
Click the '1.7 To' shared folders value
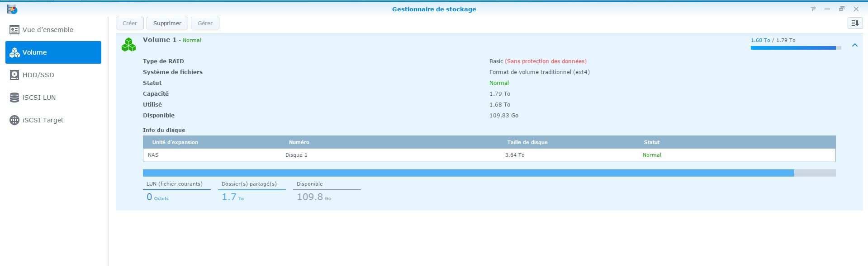coord(232,197)
